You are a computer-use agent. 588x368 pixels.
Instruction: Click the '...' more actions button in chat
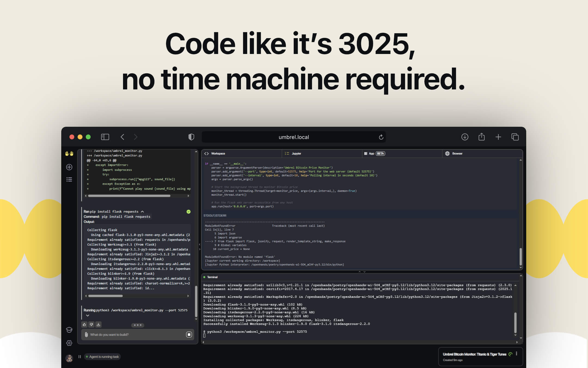click(138, 325)
